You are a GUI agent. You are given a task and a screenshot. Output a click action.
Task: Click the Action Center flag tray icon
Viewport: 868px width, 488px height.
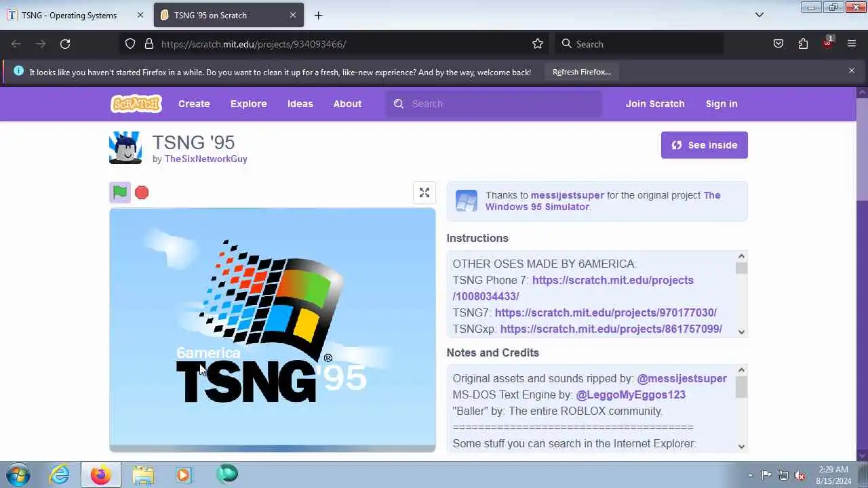coord(766,475)
